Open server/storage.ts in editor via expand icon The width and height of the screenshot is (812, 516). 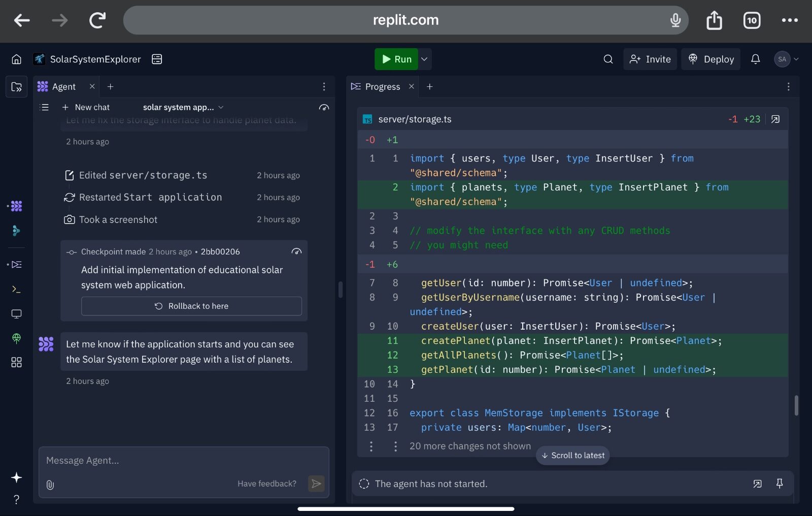coord(775,119)
